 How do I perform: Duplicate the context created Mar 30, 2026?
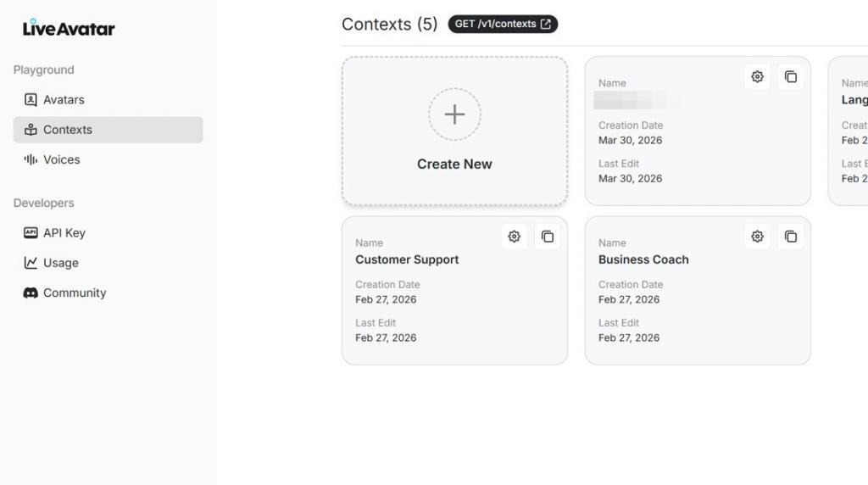[791, 76]
